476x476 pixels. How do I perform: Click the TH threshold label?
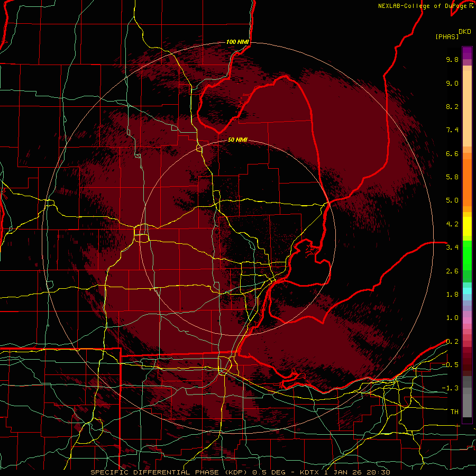[454, 412]
